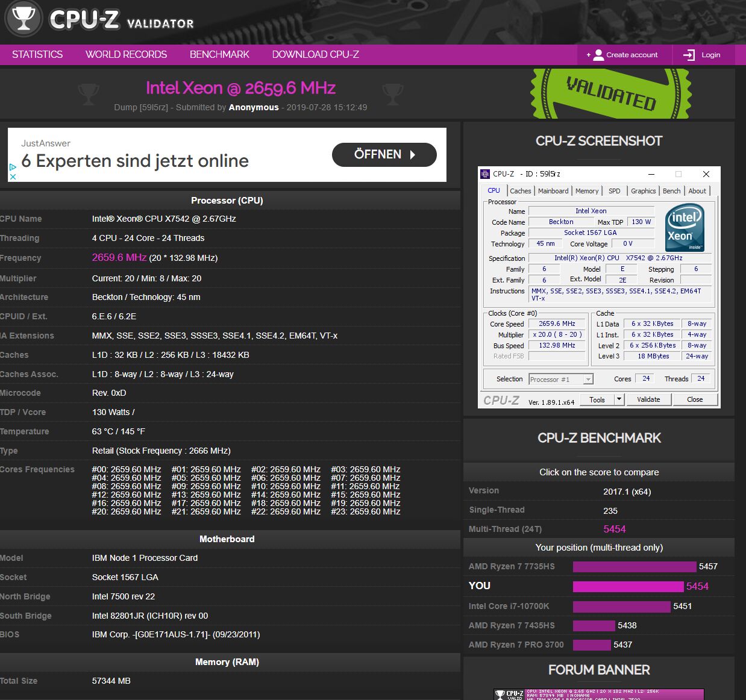Click the Login arrow icon
The image size is (746, 700).
[x=689, y=55]
